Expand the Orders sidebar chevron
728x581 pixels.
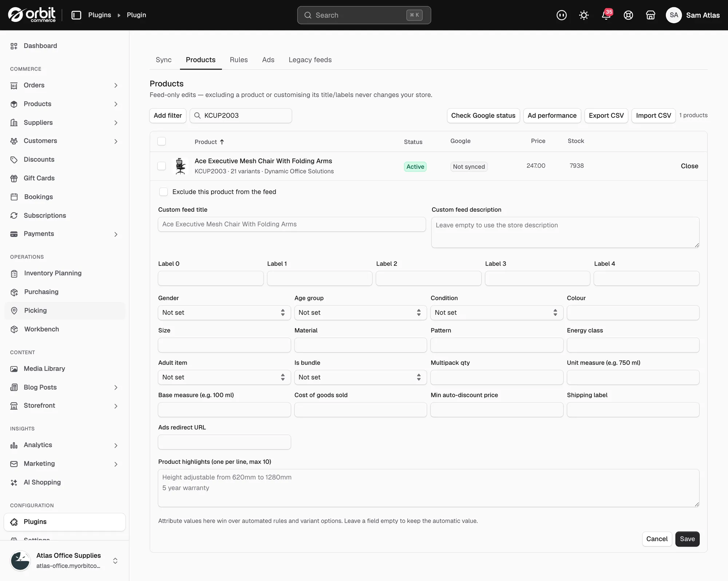point(116,85)
